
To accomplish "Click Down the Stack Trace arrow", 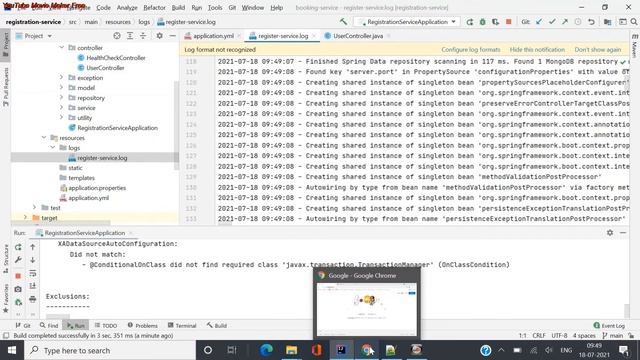I will coord(33,260).
